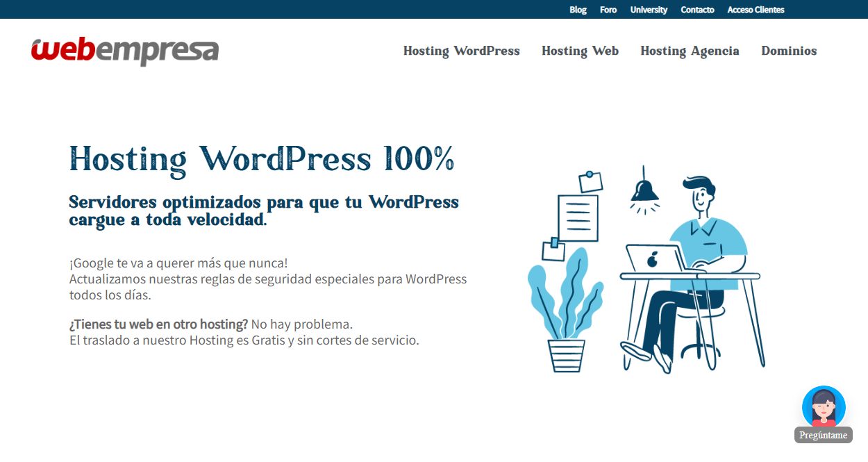868x462 pixels.
Task: Click the Pregúntame chat label
Action: pyautogui.click(x=824, y=436)
